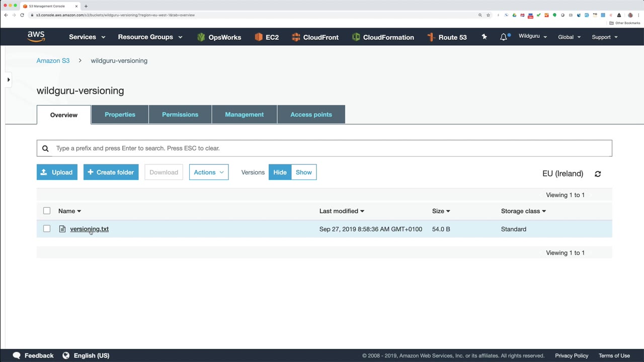644x362 pixels.
Task: Go back with the browser back arrow
Action: click(6, 15)
